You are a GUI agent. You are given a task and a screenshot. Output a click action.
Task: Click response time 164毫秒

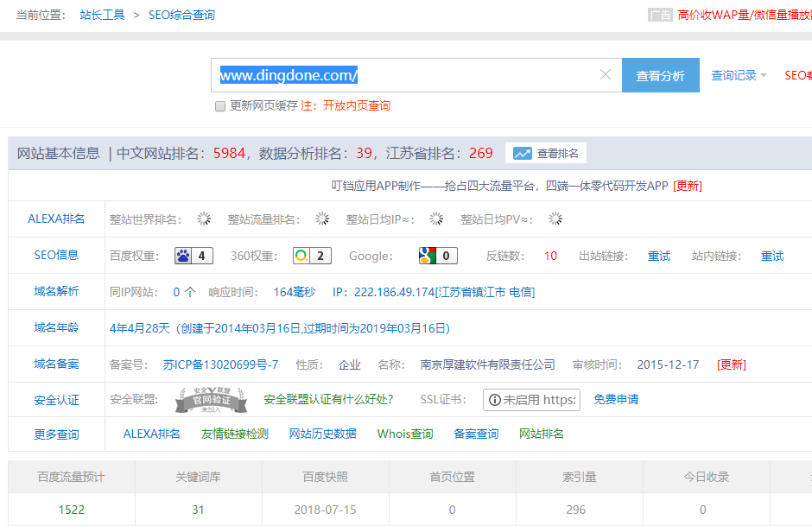pos(295,292)
